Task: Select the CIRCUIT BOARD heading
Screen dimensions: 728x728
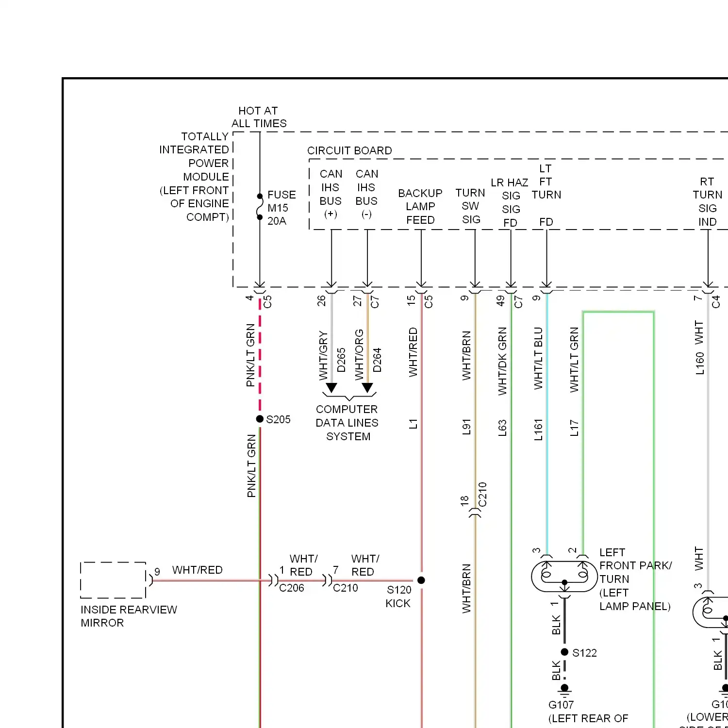Action: (x=349, y=150)
